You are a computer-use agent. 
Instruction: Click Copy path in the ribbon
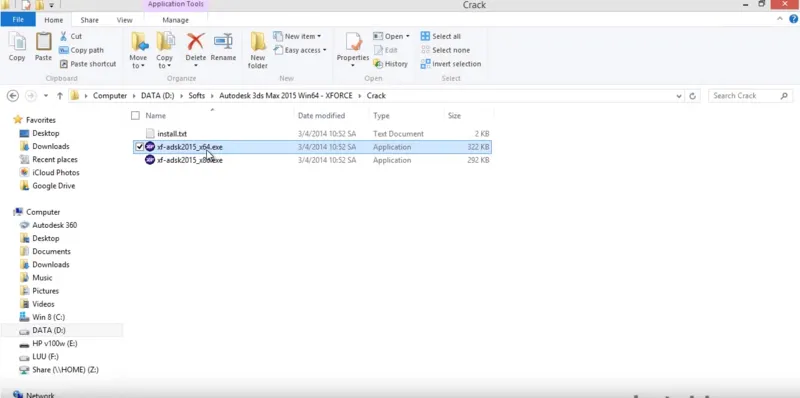tap(82, 50)
